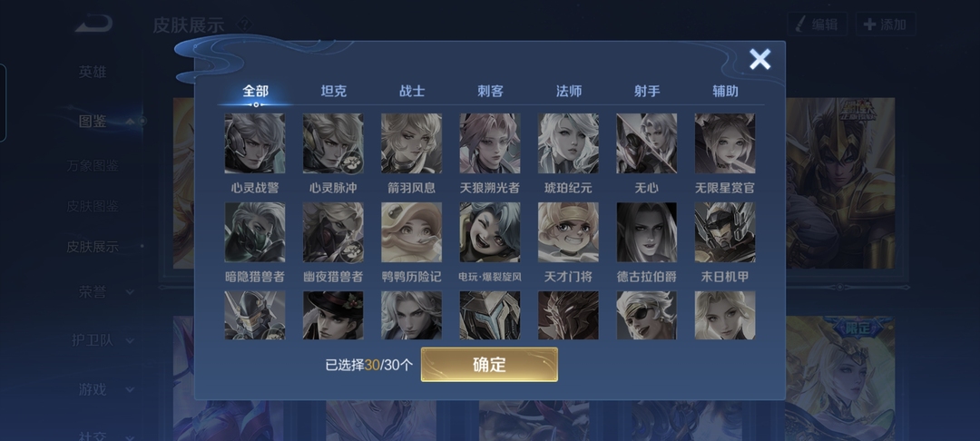
Task: Pick the 琥珀纪元 skin icon
Action: coord(568,143)
